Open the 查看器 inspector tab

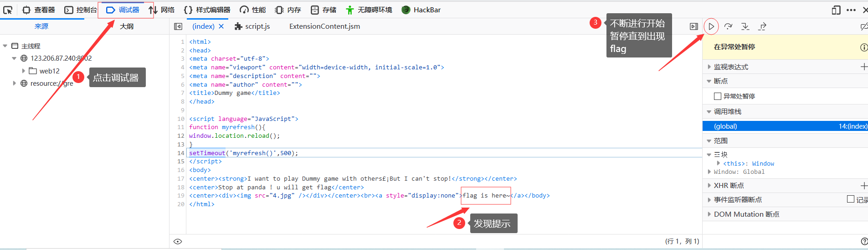click(x=39, y=10)
